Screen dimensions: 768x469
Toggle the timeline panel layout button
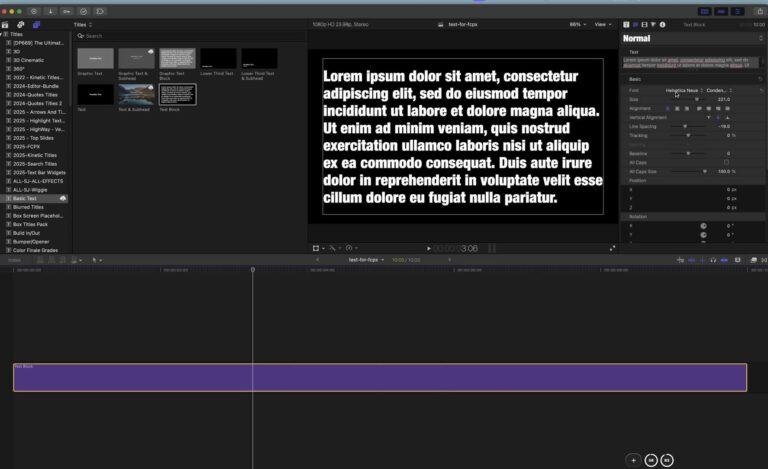[721, 11]
